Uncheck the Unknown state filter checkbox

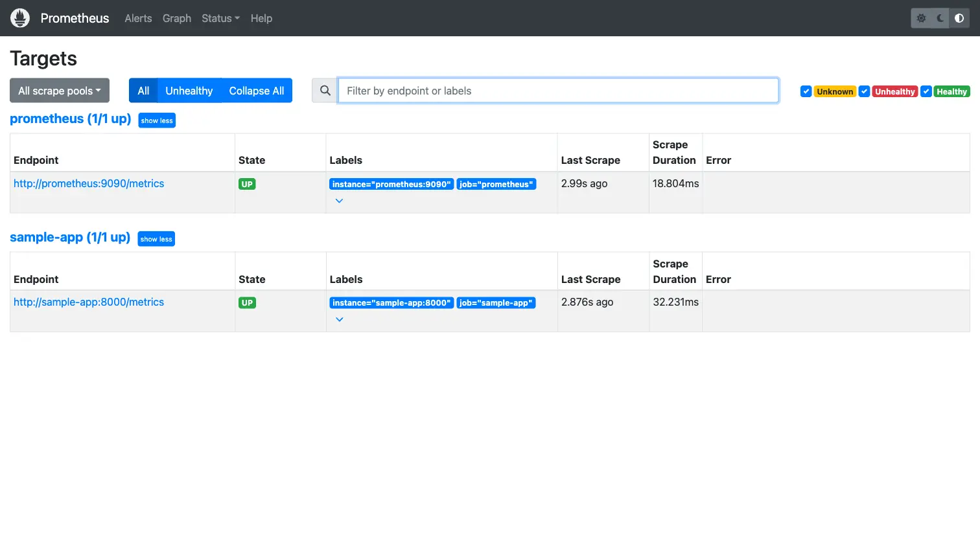[x=806, y=91]
